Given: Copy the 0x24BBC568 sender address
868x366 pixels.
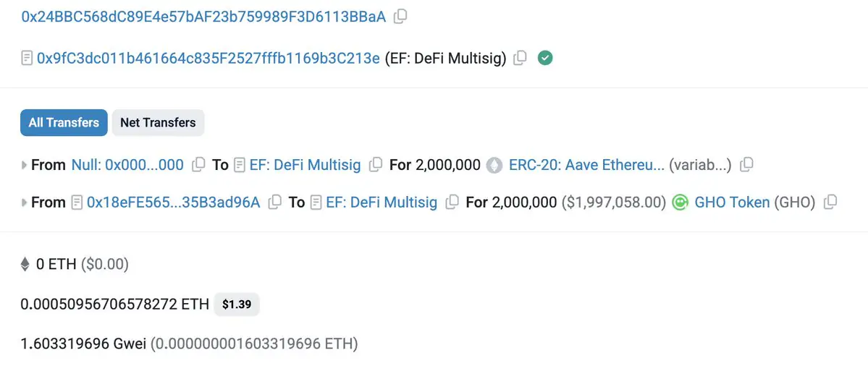Looking at the screenshot, I should [x=400, y=17].
